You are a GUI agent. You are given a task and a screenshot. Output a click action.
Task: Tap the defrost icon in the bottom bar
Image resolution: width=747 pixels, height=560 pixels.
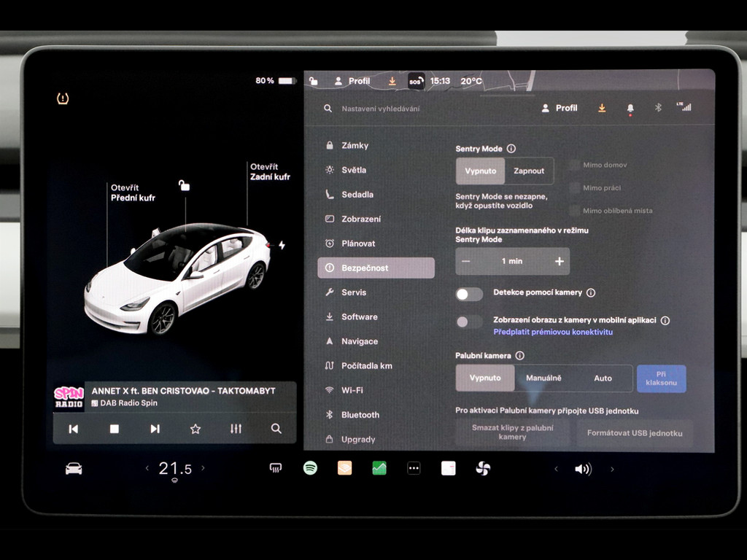coord(275,469)
